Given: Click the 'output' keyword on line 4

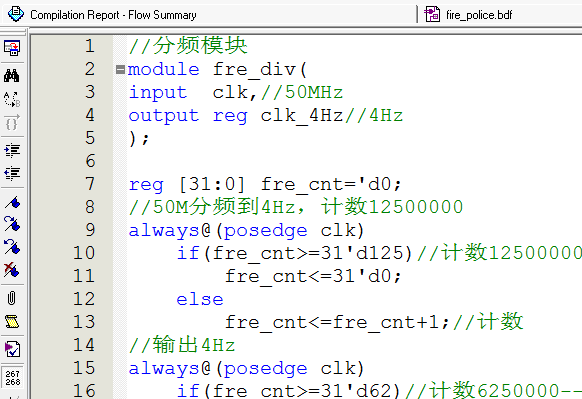Looking at the screenshot, I should [164, 115].
